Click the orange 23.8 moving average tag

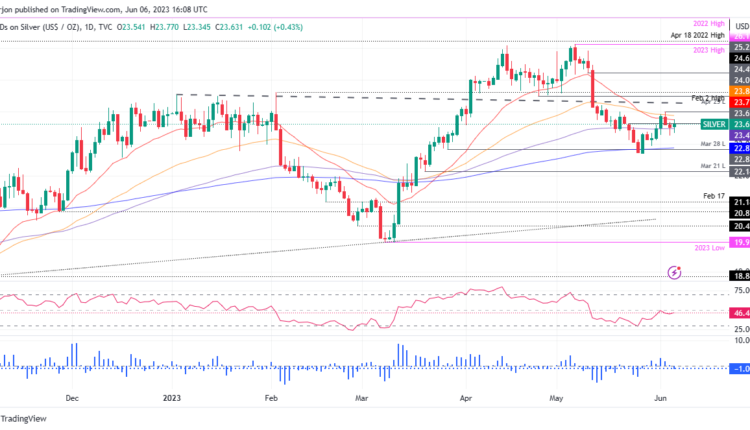pos(740,90)
